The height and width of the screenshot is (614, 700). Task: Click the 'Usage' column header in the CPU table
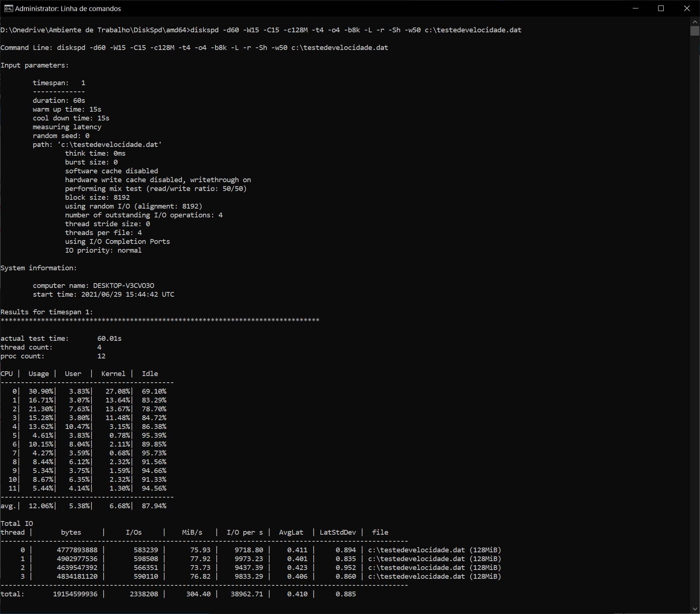point(39,374)
